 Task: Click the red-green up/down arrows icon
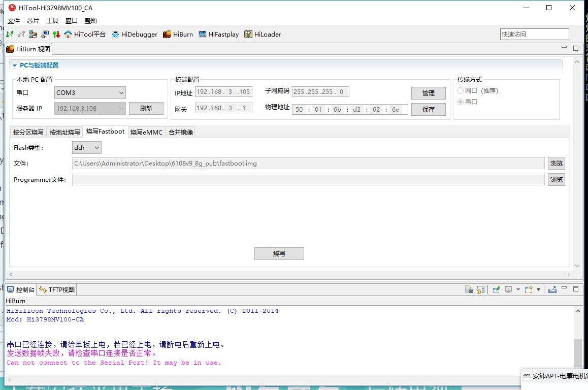coord(56,34)
